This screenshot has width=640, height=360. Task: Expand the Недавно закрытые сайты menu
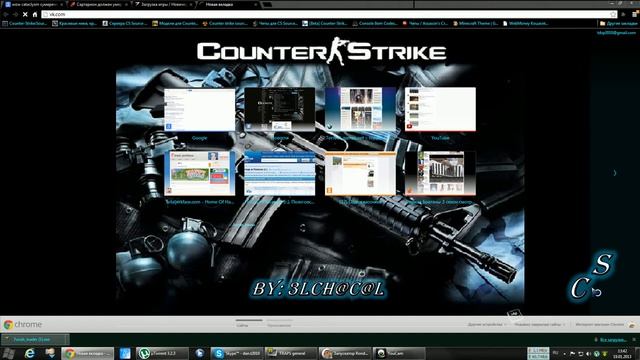pyautogui.click(x=540, y=324)
